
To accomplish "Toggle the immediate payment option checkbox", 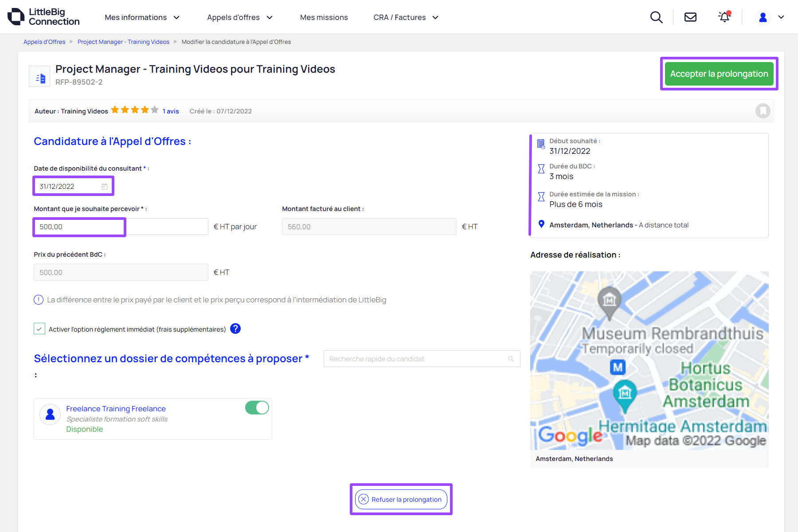I will [39, 329].
